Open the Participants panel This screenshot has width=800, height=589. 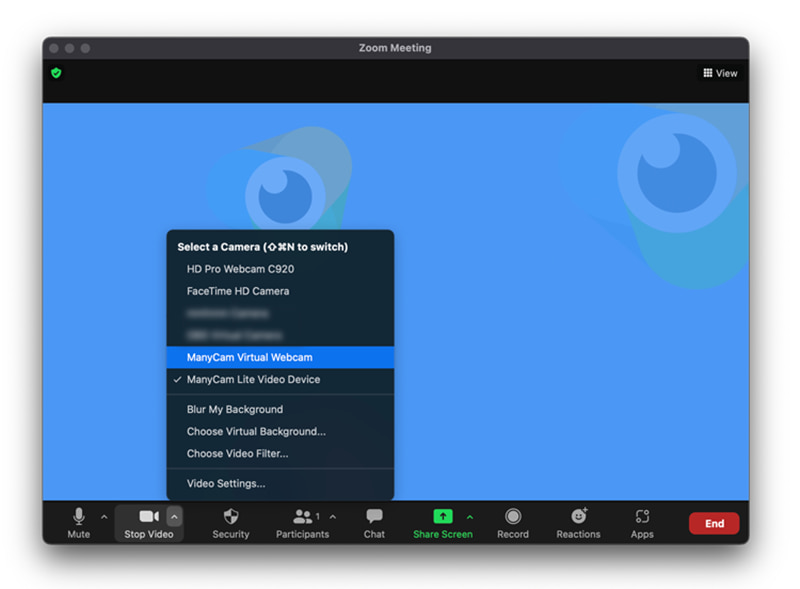[302, 523]
